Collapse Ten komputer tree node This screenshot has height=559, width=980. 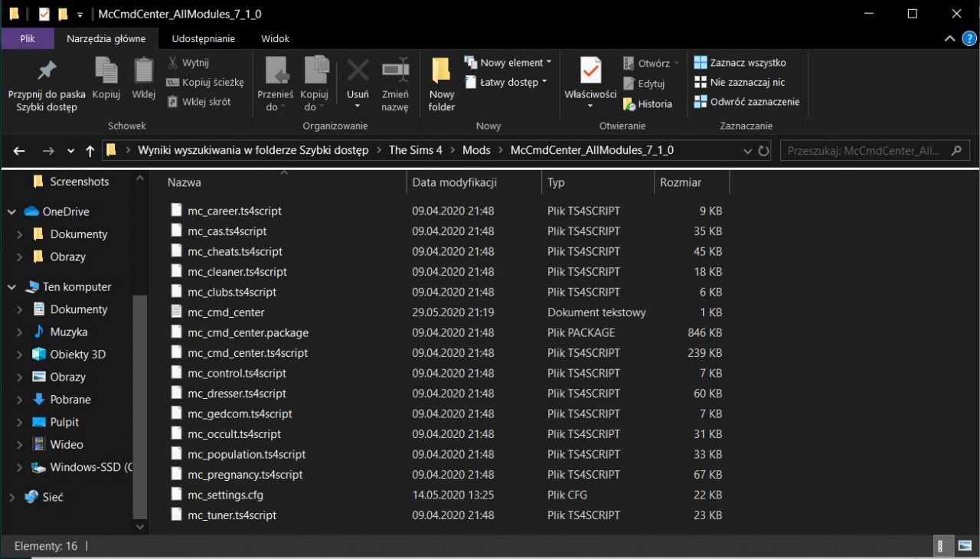11,286
